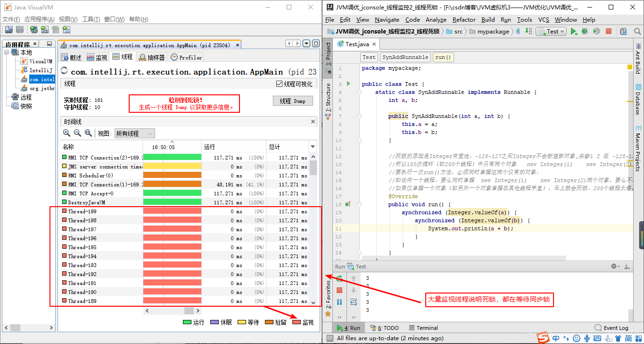Click the SynAddRunnable breadcrumb in editor
The height and width of the screenshot is (344, 644).
point(405,57)
